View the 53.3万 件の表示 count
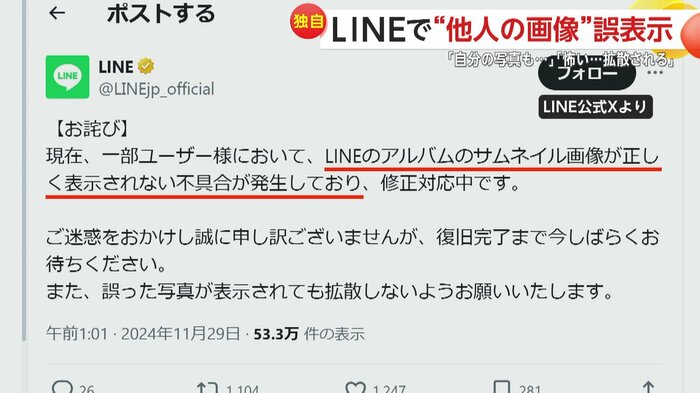Viewport: 700px width, 393px height. pos(309,334)
